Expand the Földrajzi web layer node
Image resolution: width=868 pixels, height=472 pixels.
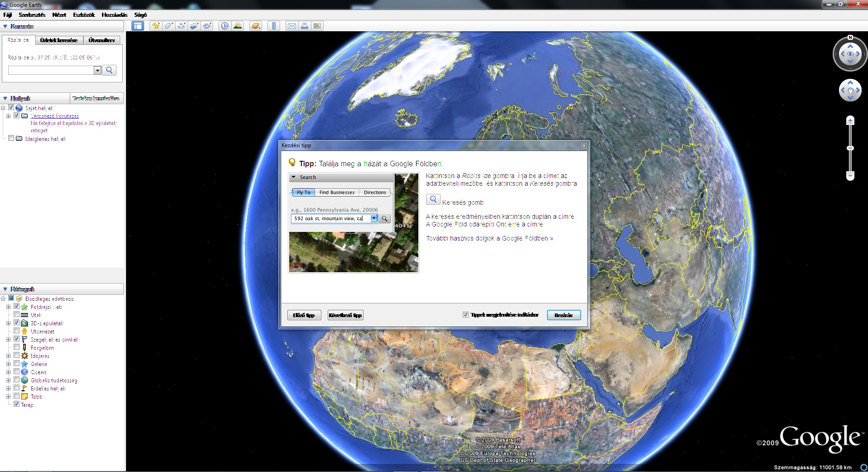[x=9, y=307]
